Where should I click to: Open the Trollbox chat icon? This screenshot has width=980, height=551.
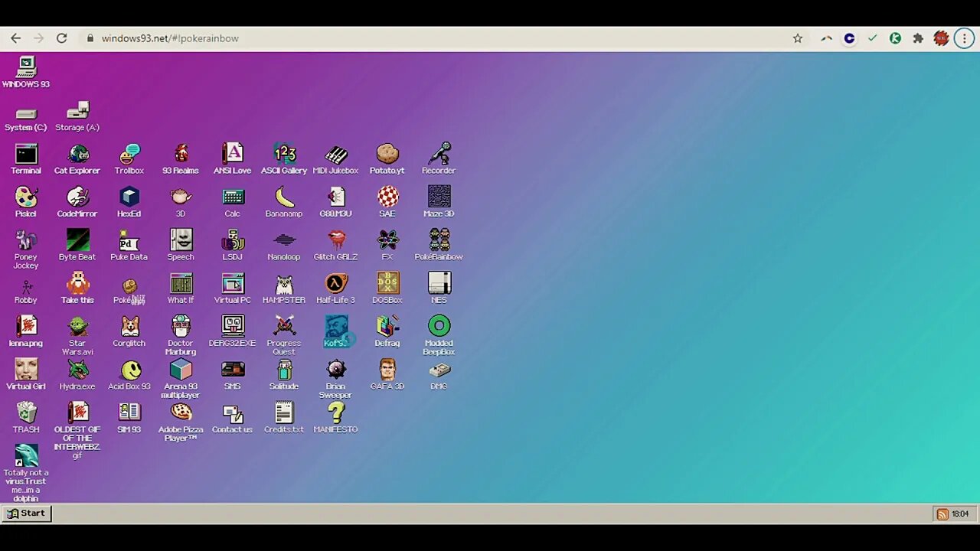(x=129, y=159)
